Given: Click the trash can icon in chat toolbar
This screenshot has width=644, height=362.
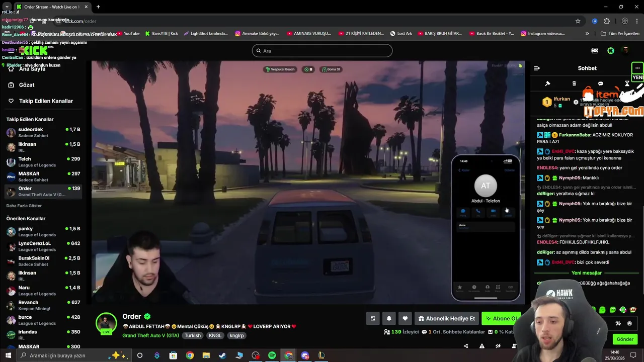Looking at the screenshot, I should (x=574, y=83).
